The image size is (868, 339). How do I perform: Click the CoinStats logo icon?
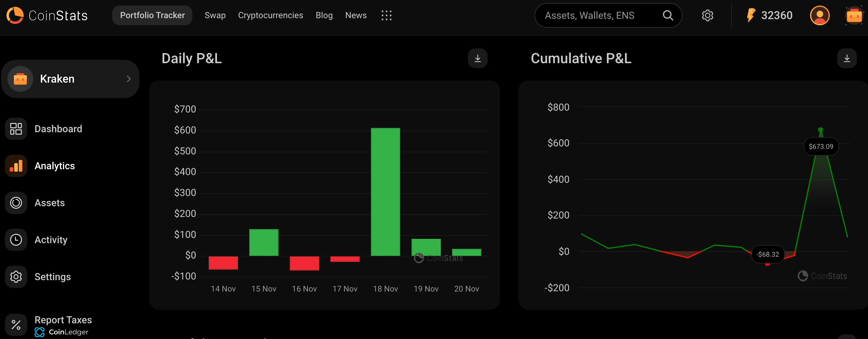click(15, 15)
